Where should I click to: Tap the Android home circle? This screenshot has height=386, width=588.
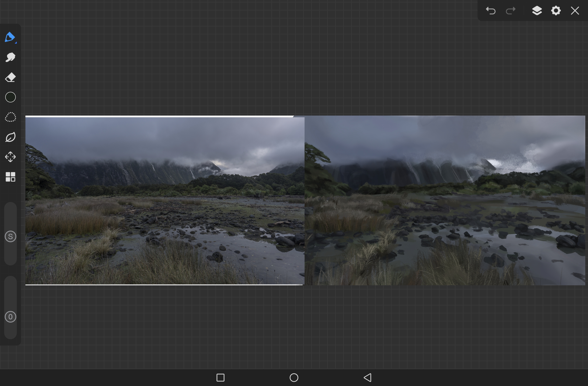294,378
